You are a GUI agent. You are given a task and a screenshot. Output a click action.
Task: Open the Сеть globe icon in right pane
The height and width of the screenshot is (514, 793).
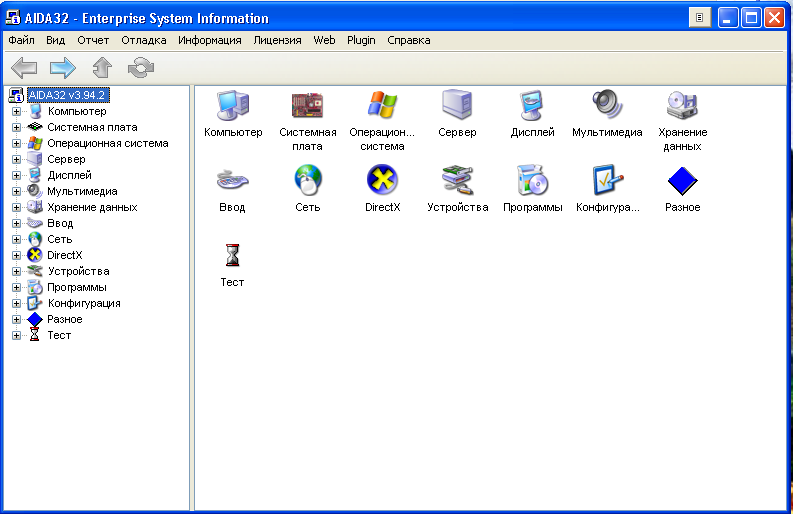(x=307, y=180)
